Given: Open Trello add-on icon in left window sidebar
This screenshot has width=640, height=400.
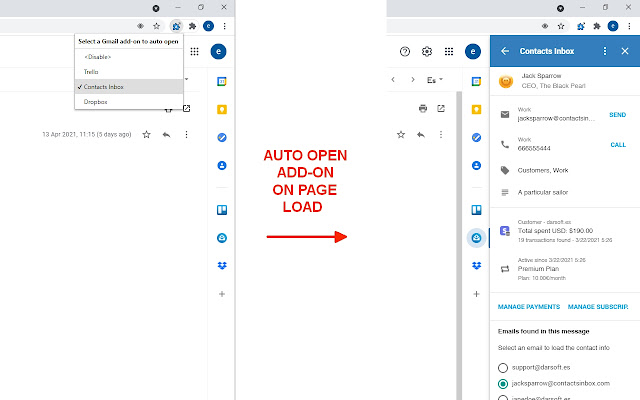Looking at the screenshot, I should coord(222,210).
